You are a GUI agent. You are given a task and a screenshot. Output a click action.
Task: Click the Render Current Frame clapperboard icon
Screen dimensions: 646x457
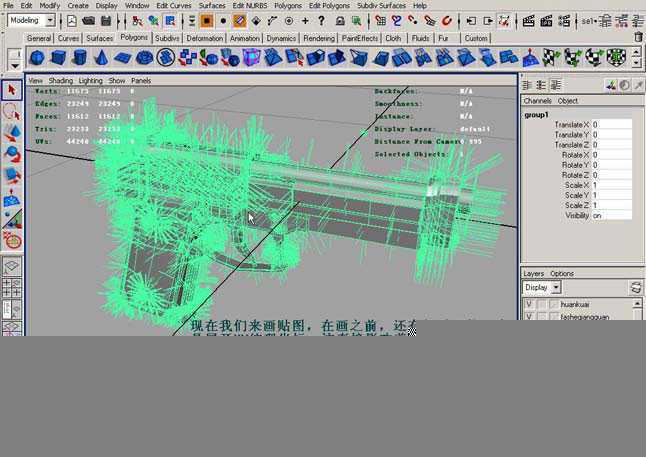click(528, 21)
